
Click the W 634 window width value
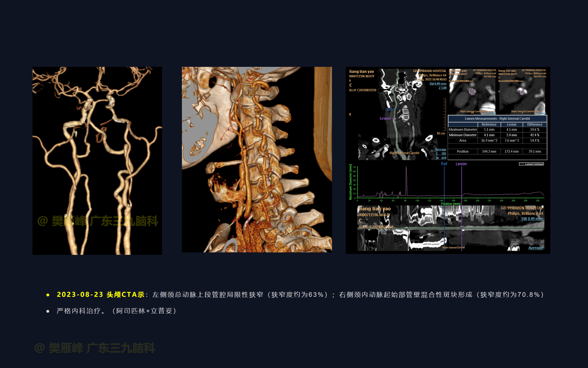(x=441, y=158)
